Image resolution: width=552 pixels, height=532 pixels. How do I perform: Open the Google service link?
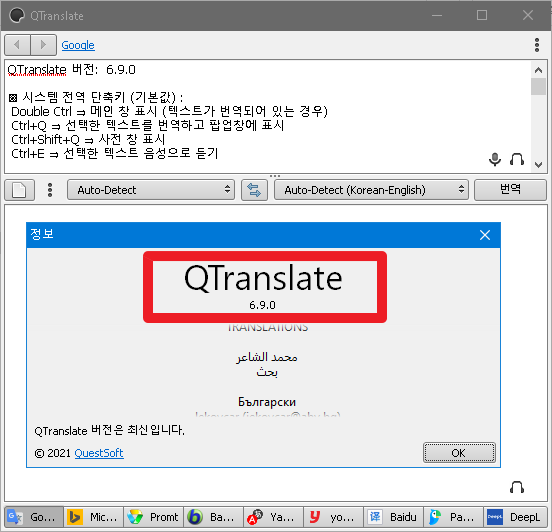(78, 45)
